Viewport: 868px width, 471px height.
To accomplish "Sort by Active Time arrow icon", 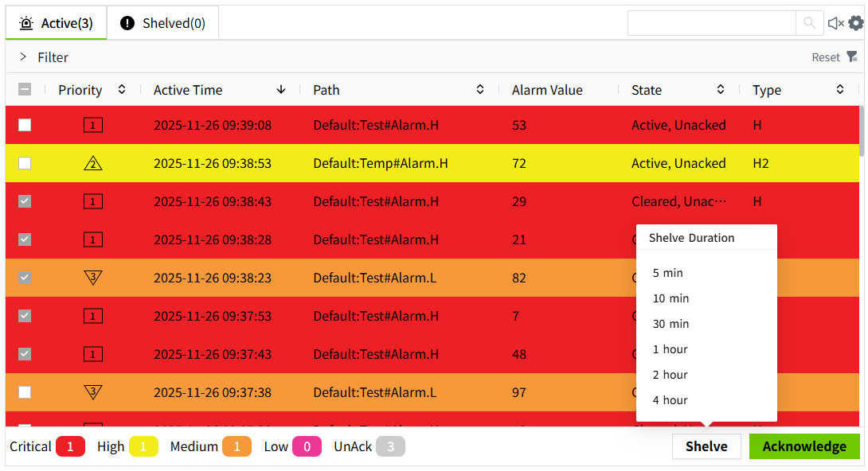I will pos(281,90).
